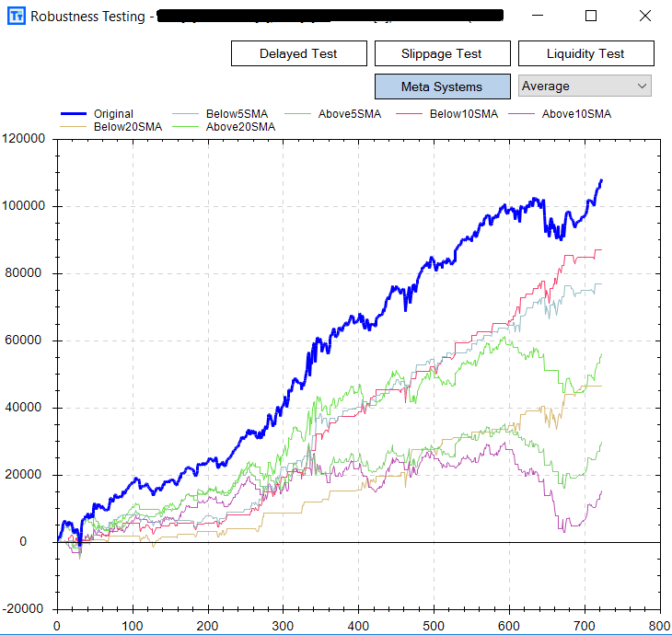Screen dimensions: 672x635
Task: Launch the Slippage Test
Action: (442, 53)
